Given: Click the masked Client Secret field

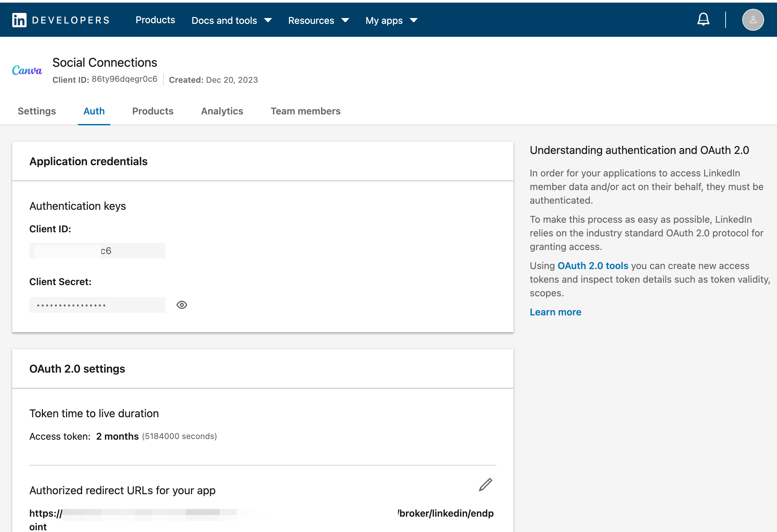Looking at the screenshot, I should pos(97,305).
